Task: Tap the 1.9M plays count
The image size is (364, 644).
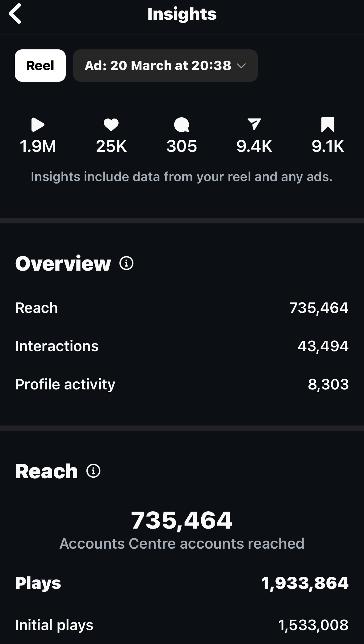Action: pos(38,146)
